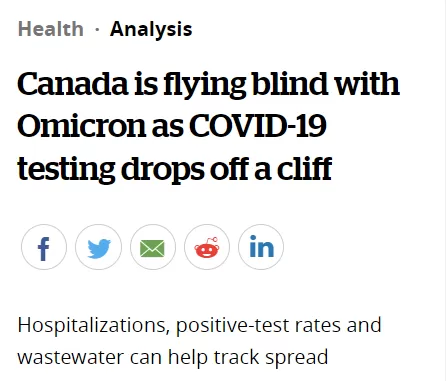Image resolution: width=446 pixels, height=381 pixels.
Task: Click the word 'Omicron' in the headline
Action: (x=82, y=126)
